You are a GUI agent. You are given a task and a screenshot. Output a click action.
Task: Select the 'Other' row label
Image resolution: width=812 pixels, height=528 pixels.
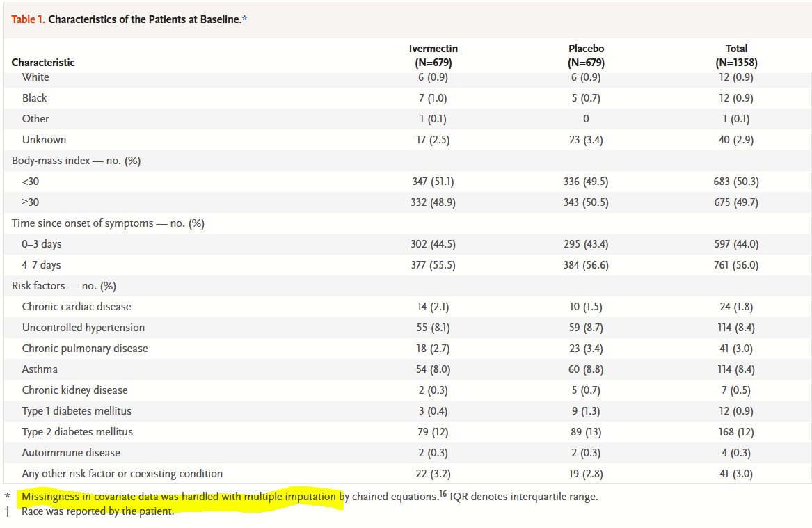35,118
